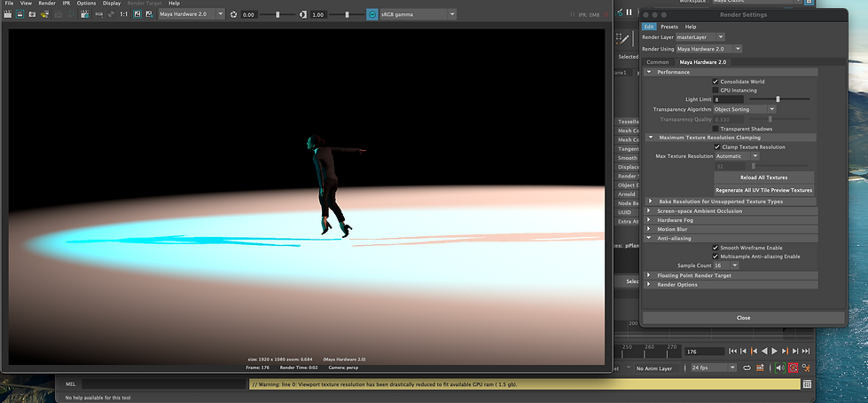Viewport: 868px width, 403px height.
Task: Open animation preferences running-man icon
Action: coord(806,367)
